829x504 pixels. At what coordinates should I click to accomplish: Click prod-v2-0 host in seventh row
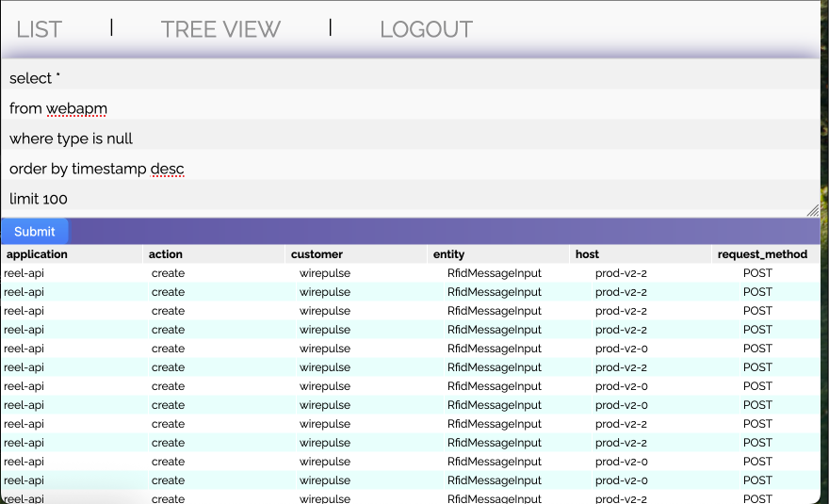tap(621, 386)
